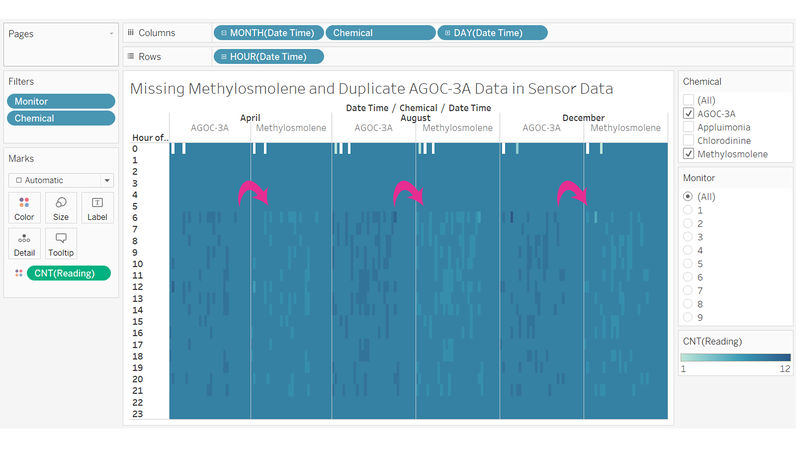The width and height of the screenshot is (800, 449).
Task: Uncheck the AGOC-3A chemical checkbox
Action: tap(688, 113)
